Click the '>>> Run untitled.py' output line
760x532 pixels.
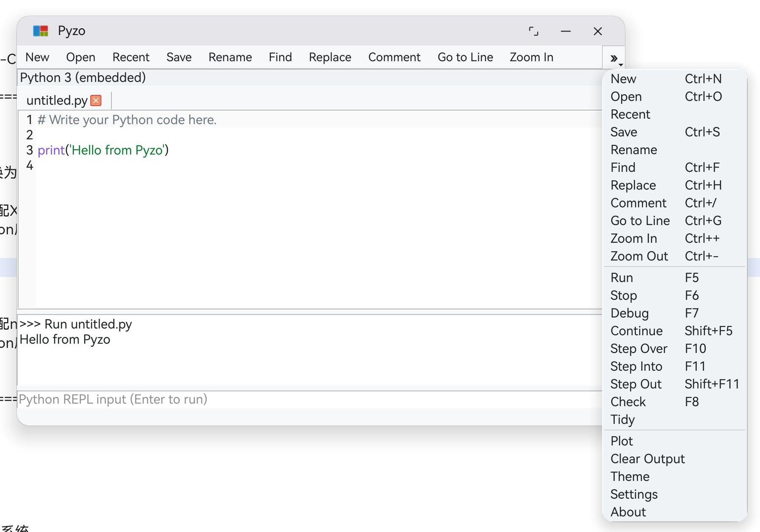click(x=76, y=324)
